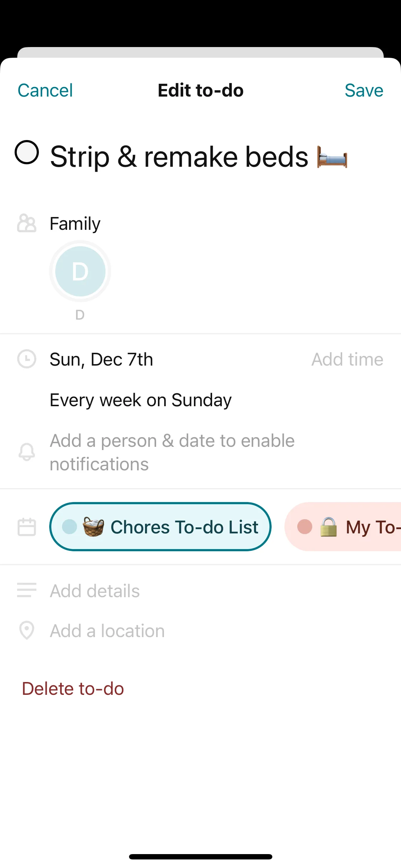The width and height of the screenshot is (401, 868).
Task: Tap the laundry basket emoji icon
Action: (x=93, y=527)
